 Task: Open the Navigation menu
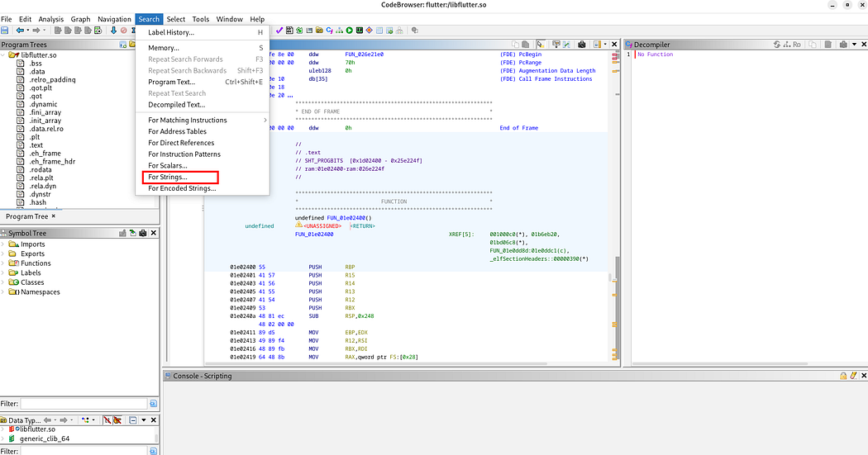[114, 19]
